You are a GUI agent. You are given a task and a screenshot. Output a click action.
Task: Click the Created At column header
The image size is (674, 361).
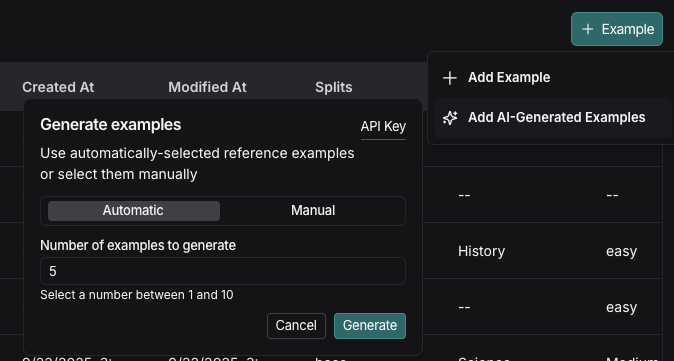click(x=58, y=87)
